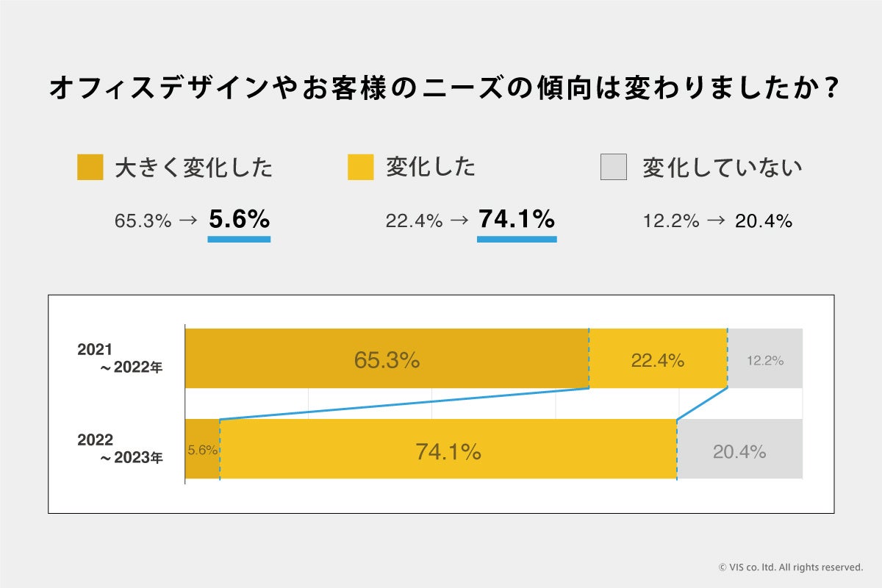Select the 変化した legend label text
This screenshot has height=588, width=882.
click(431, 168)
